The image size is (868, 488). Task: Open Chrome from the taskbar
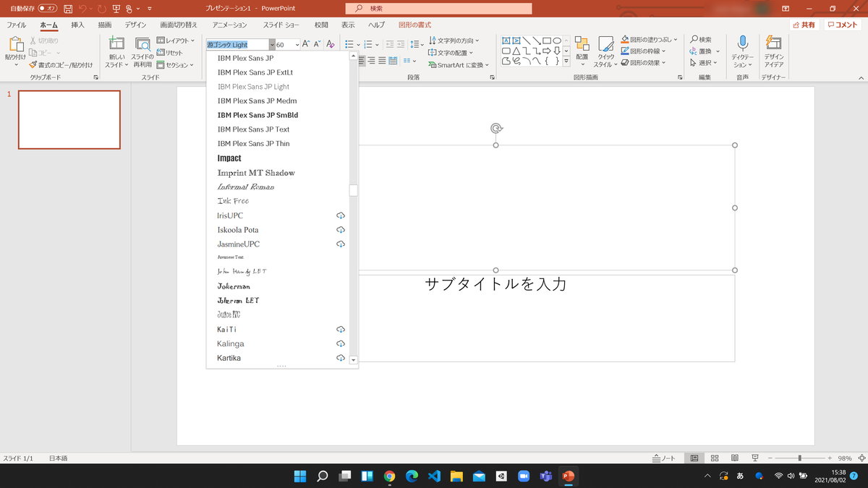tap(389, 476)
